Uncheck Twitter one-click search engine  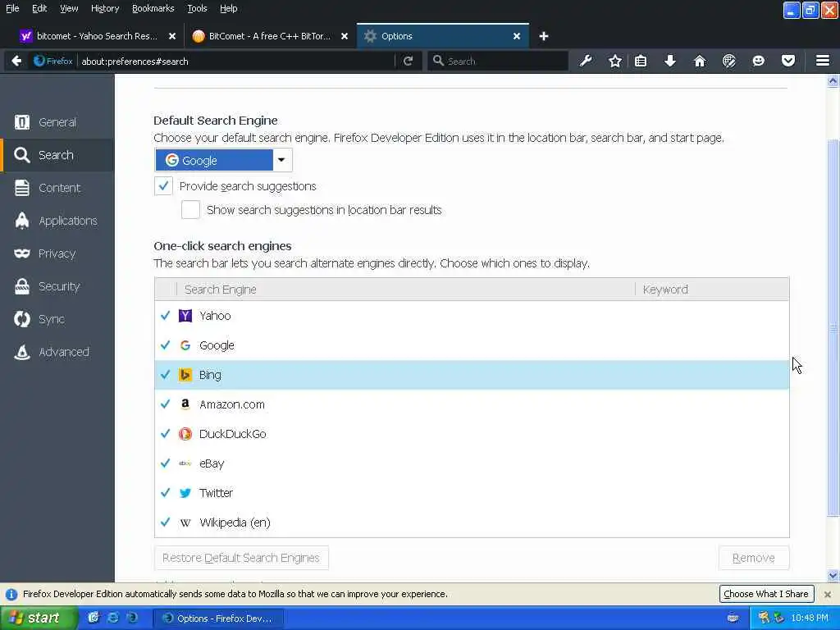166,492
